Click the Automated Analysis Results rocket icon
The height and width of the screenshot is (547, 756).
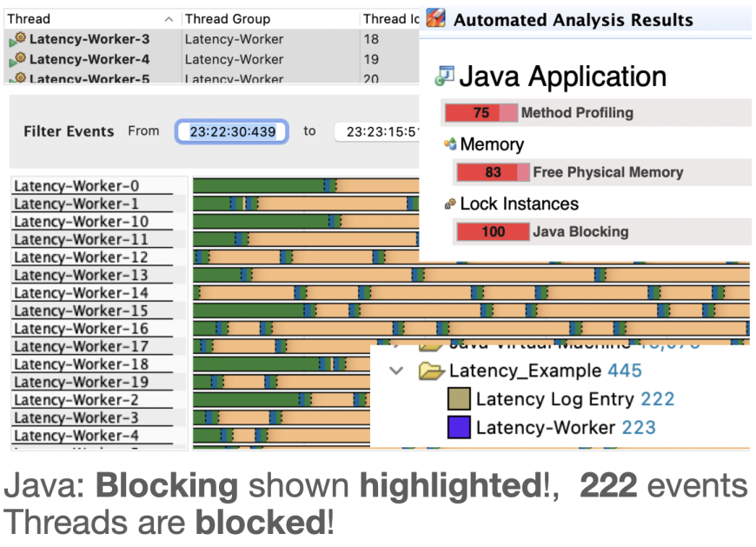pos(435,18)
